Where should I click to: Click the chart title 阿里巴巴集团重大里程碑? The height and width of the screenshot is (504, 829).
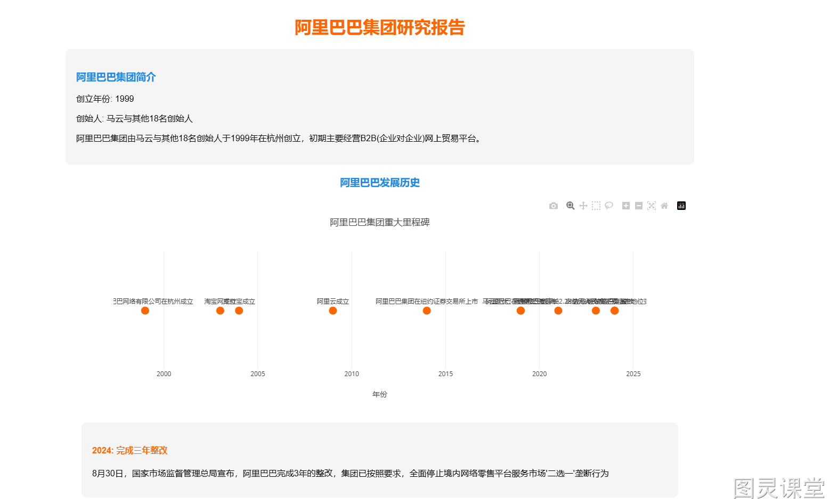point(380,222)
